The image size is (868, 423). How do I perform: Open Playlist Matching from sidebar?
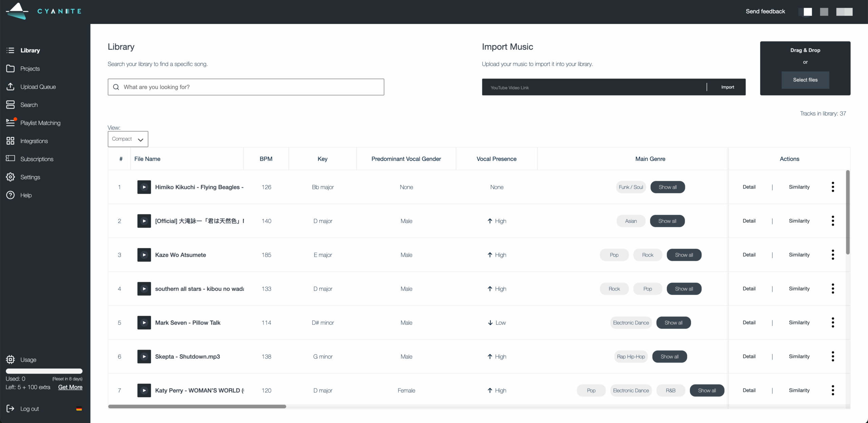pyautogui.click(x=40, y=123)
